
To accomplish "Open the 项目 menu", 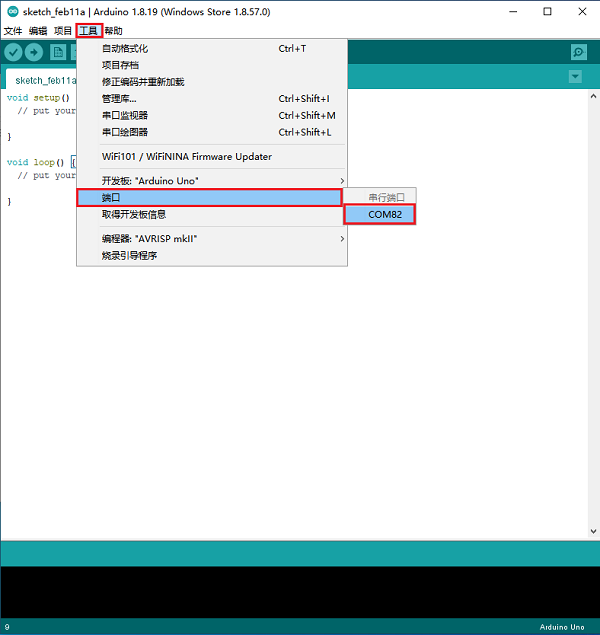I will [63, 31].
